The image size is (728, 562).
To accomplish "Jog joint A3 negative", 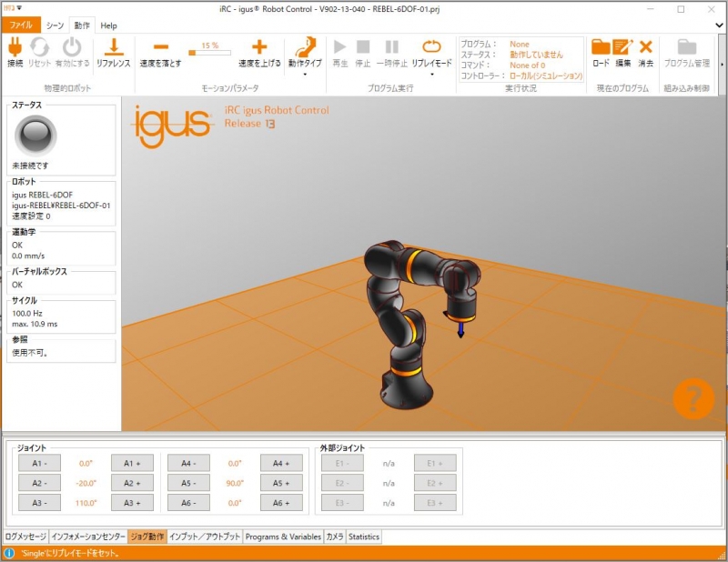I will [39, 503].
